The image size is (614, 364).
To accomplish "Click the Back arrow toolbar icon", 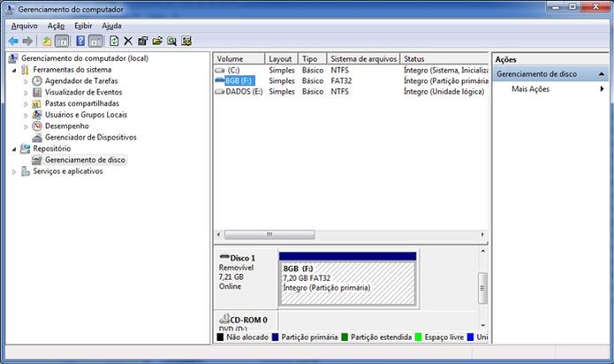I will point(13,41).
